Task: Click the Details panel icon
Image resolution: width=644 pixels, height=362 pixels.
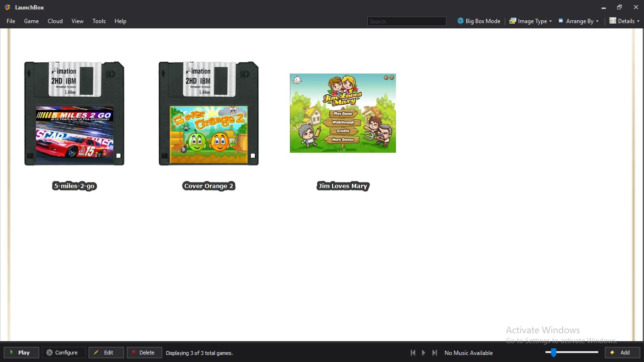Action: coord(613,21)
